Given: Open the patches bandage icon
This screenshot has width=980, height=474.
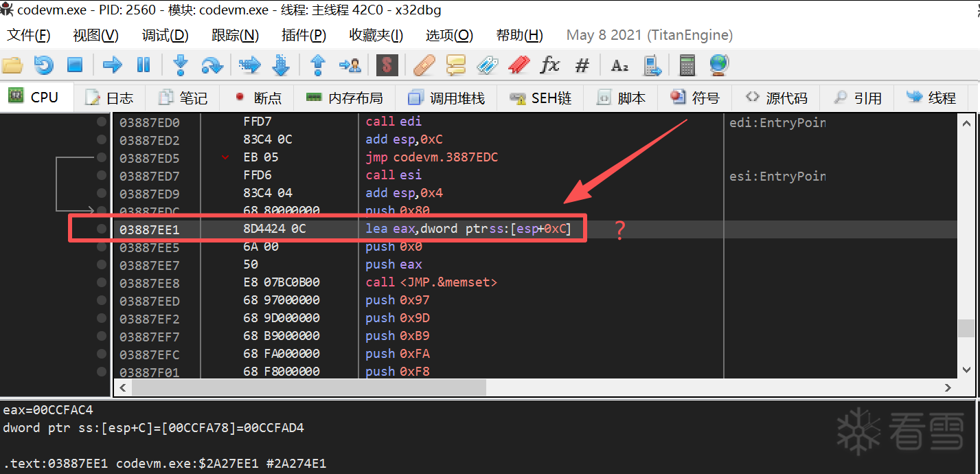Looking at the screenshot, I should tap(424, 65).
